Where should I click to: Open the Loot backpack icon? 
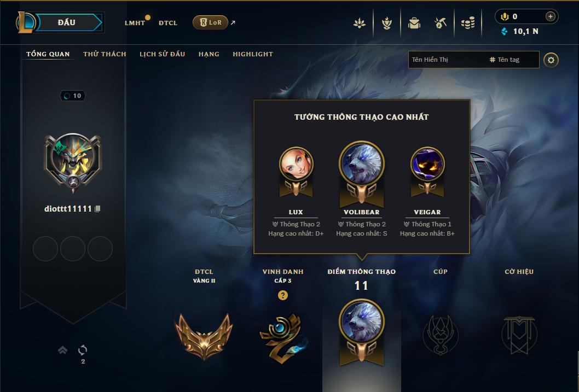click(414, 23)
